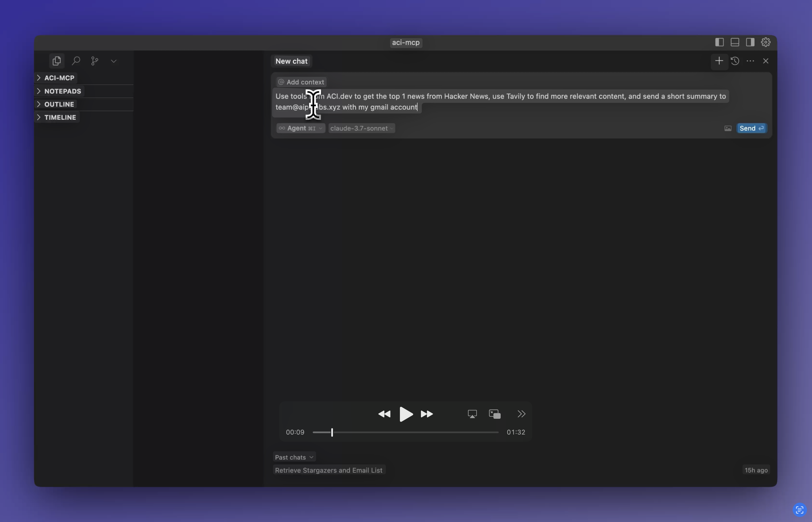Image resolution: width=812 pixels, height=522 pixels.
Task: Open the Search magnifier icon
Action: click(x=76, y=61)
